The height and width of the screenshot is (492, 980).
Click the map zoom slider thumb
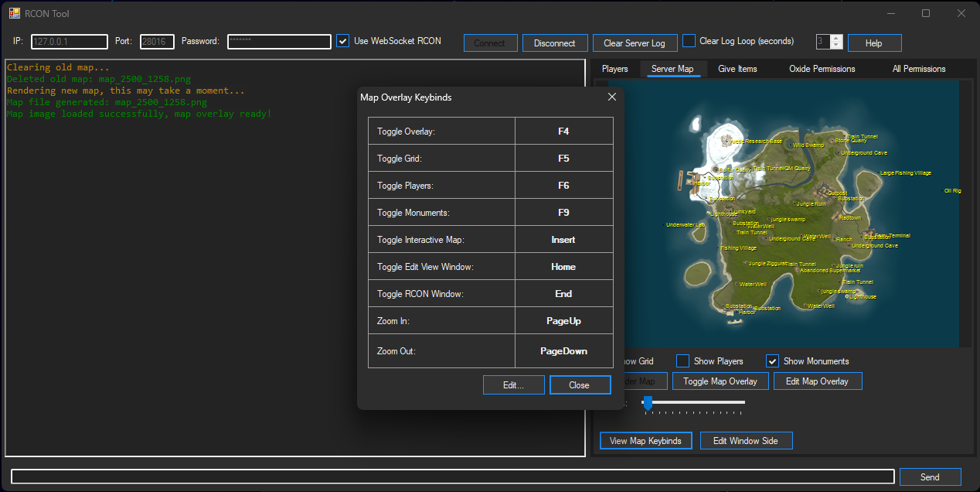[648, 402]
